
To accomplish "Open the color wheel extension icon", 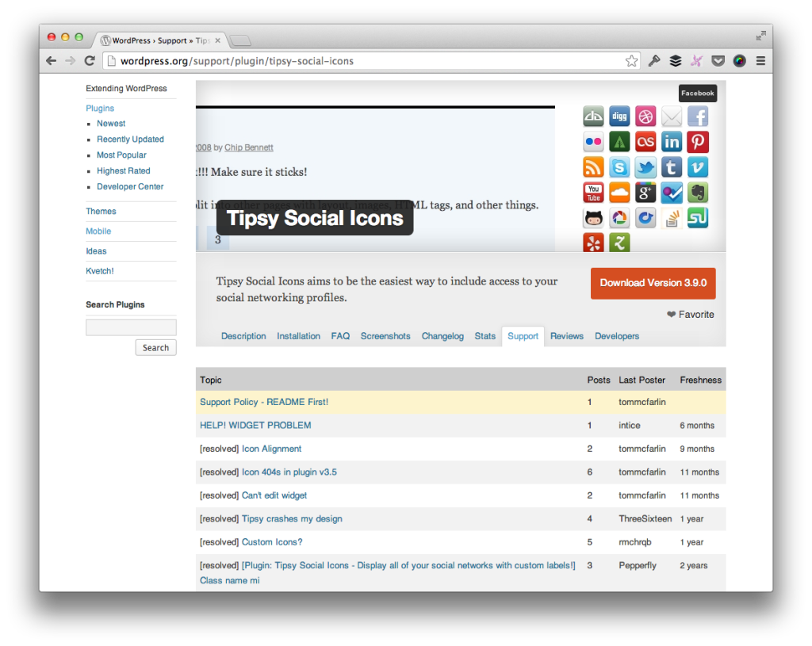I will point(740,61).
